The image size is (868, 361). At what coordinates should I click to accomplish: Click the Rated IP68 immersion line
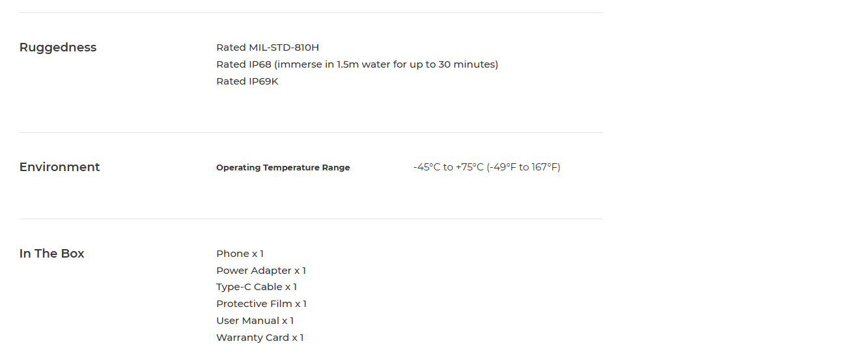(357, 64)
